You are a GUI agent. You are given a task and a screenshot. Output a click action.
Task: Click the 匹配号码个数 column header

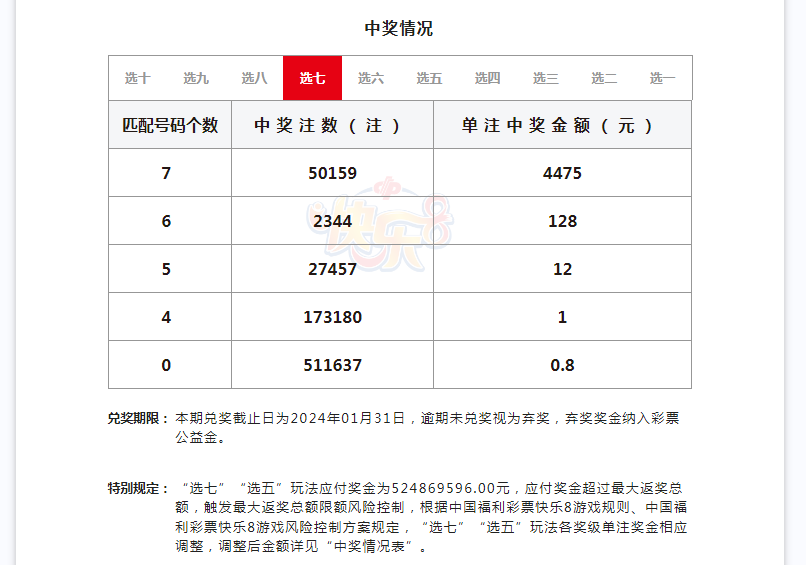click(x=170, y=126)
